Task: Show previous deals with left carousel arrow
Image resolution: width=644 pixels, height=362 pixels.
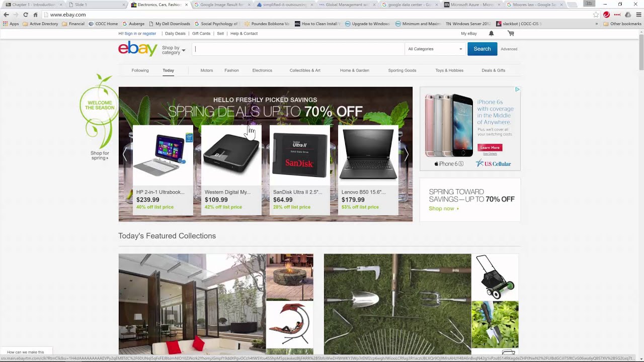Action: click(125, 155)
